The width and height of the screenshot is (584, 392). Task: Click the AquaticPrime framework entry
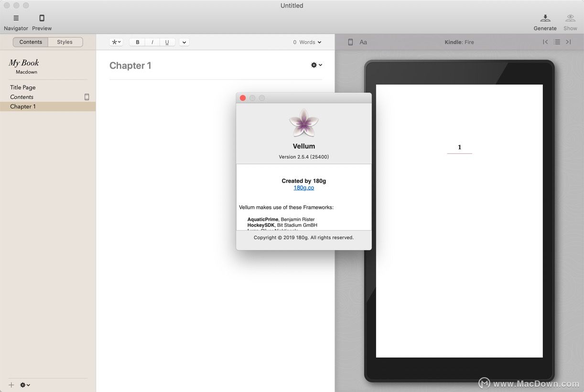point(281,219)
